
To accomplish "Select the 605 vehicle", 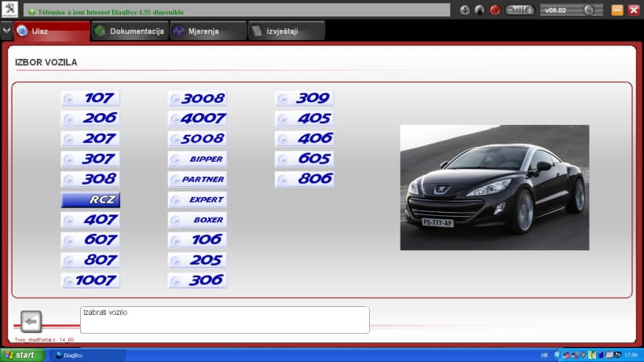I will [x=305, y=159].
